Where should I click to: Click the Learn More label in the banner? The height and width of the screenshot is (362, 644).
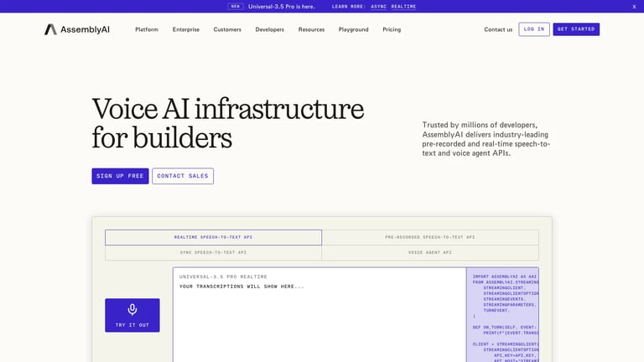349,7
